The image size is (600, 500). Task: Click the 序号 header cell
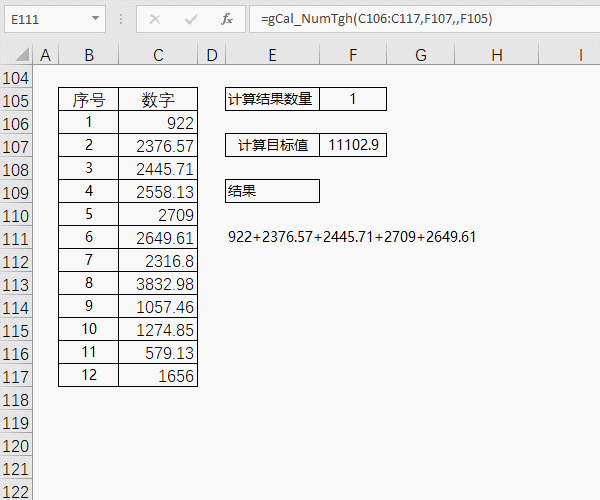(x=89, y=99)
